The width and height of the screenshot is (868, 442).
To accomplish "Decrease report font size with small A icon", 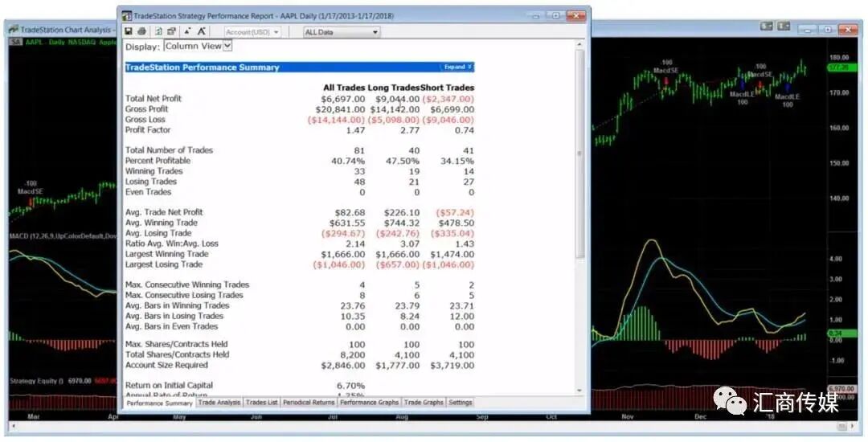I will point(187,32).
